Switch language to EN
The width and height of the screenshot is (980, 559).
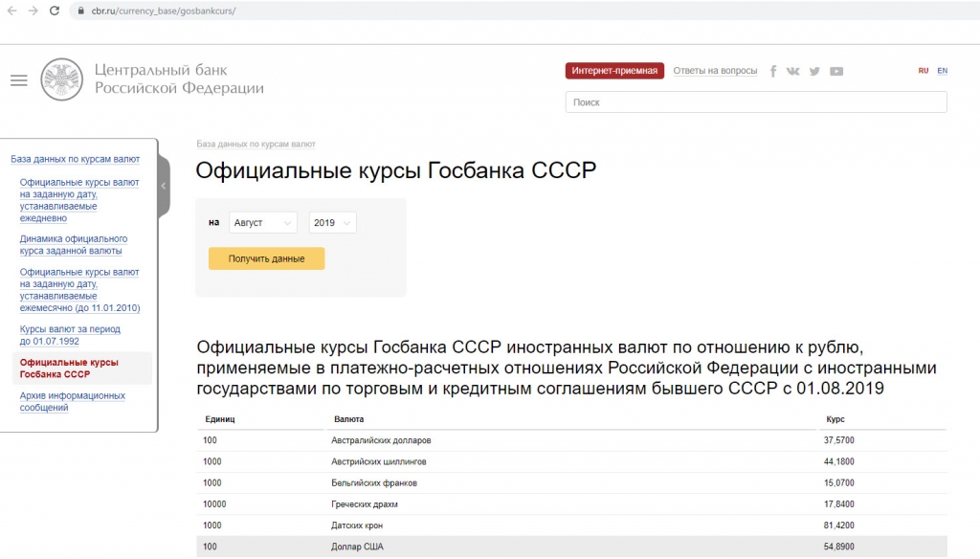pyautogui.click(x=942, y=71)
